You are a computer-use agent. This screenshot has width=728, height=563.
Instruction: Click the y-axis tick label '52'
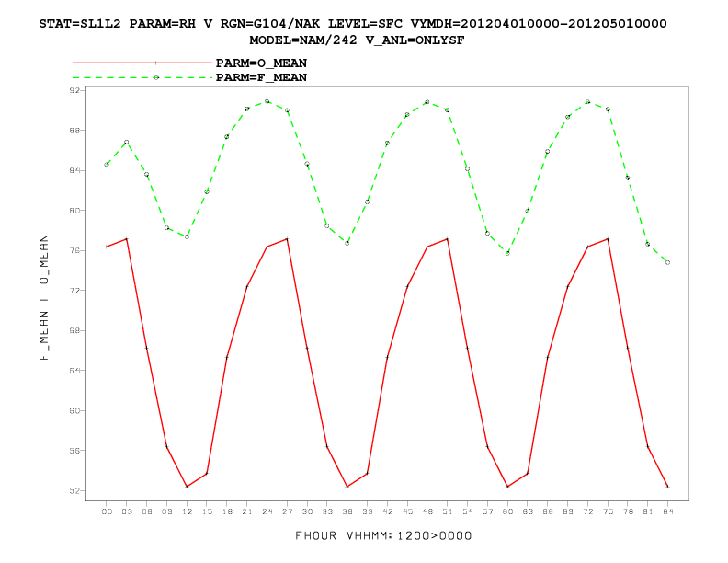click(x=74, y=490)
